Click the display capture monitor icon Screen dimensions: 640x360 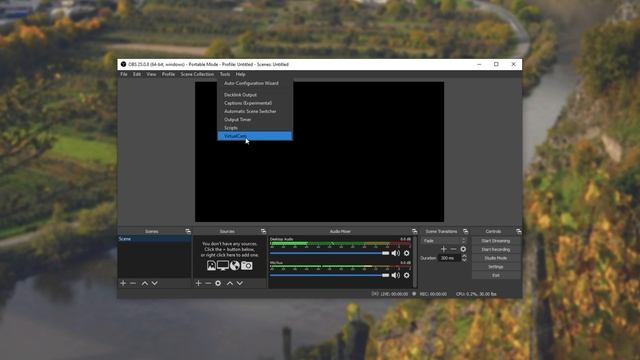223,266
